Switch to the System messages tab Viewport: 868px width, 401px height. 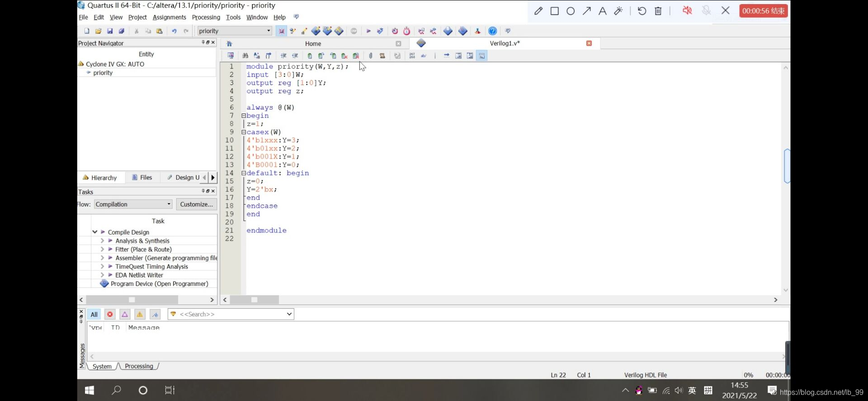pos(102,367)
